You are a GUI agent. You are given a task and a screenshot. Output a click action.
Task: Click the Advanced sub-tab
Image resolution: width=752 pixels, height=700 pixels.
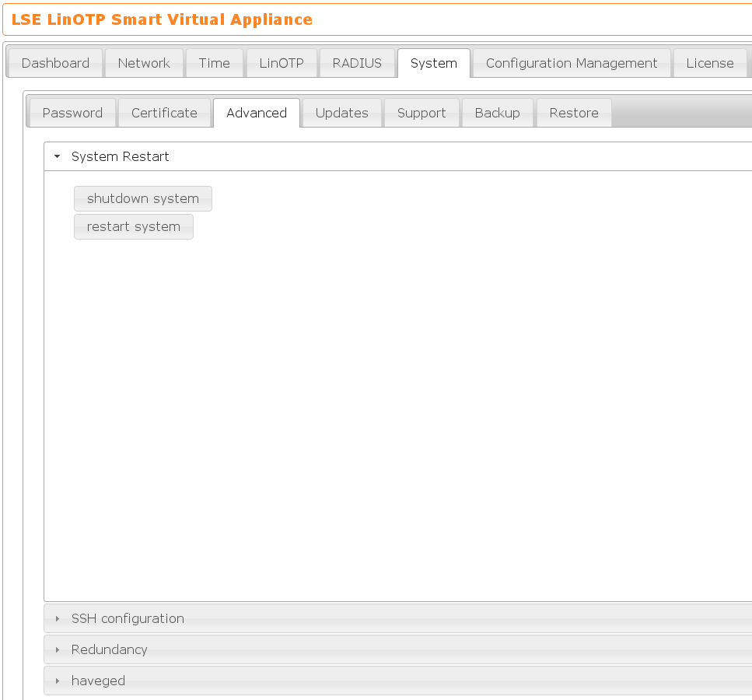257,113
